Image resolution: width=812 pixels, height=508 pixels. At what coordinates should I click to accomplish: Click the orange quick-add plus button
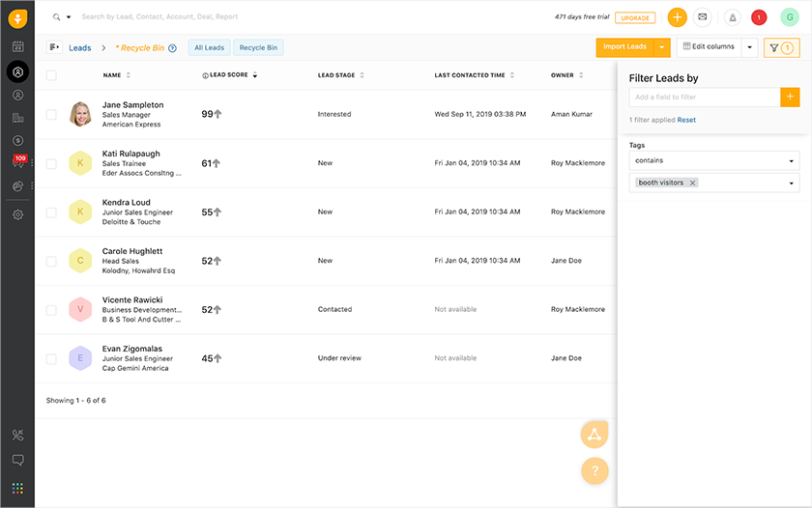click(x=677, y=17)
